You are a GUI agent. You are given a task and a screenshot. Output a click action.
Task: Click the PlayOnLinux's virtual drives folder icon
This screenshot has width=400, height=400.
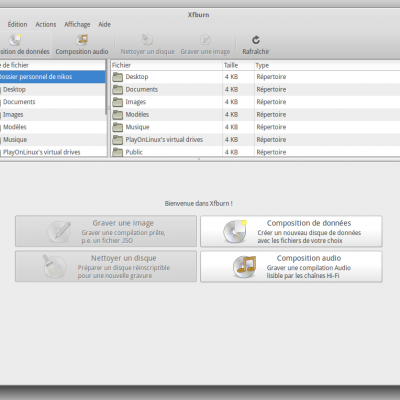(x=117, y=140)
